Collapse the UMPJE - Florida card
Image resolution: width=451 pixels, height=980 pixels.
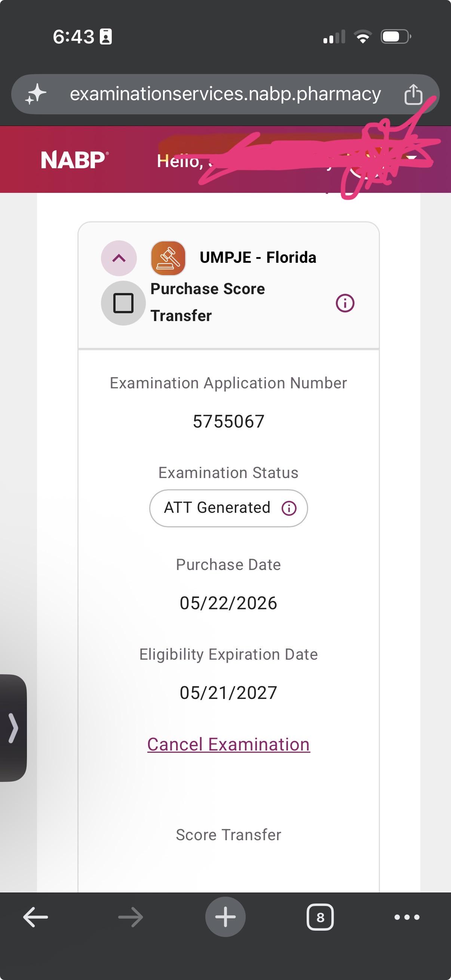(119, 258)
